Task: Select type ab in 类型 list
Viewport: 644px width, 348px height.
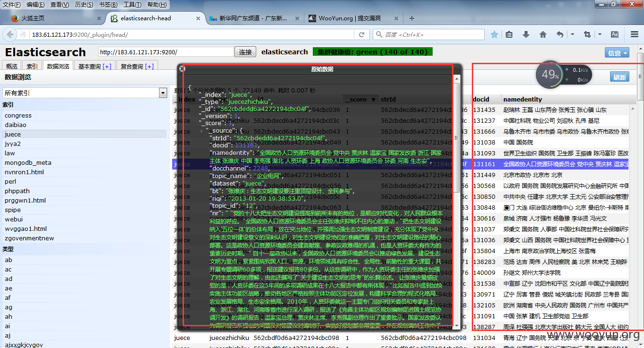Action: (84, 260)
